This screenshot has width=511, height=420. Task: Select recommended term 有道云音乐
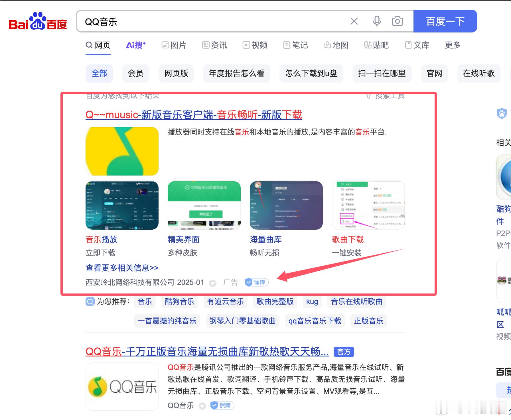226,301
